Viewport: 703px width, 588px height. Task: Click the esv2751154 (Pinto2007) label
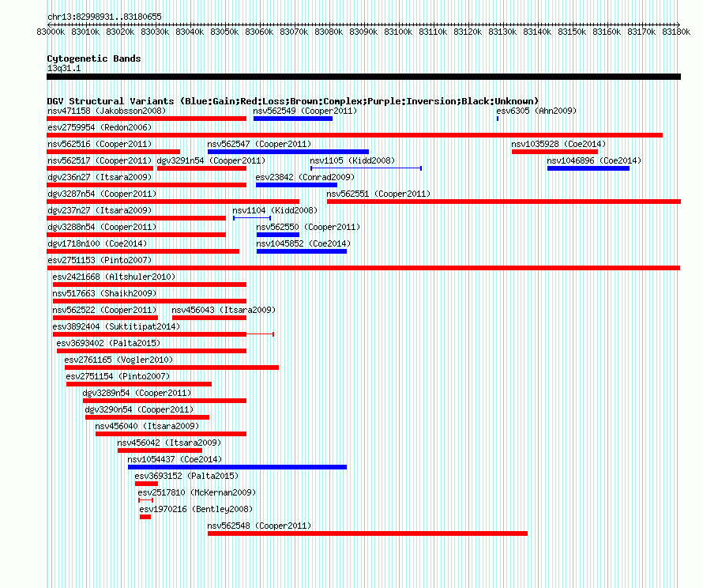tap(118, 376)
